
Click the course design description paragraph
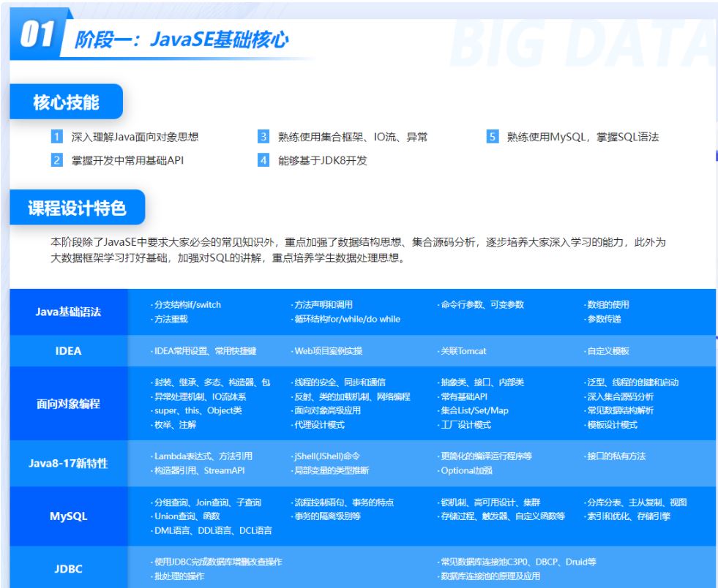pos(358,250)
